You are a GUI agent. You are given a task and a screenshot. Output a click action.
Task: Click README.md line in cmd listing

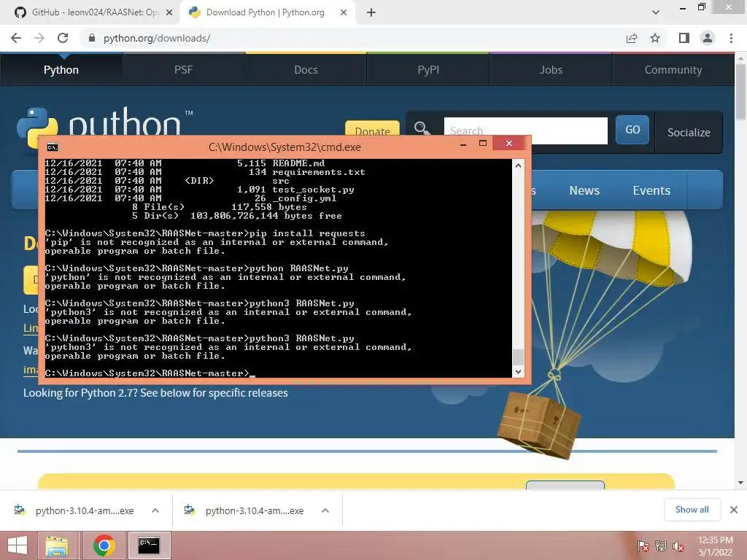(185, 163)
